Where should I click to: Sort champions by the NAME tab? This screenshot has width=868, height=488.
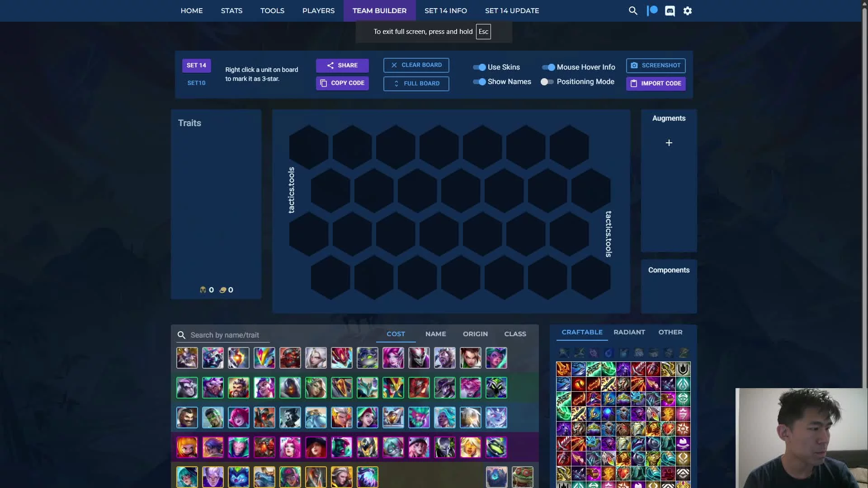(435, 334)
